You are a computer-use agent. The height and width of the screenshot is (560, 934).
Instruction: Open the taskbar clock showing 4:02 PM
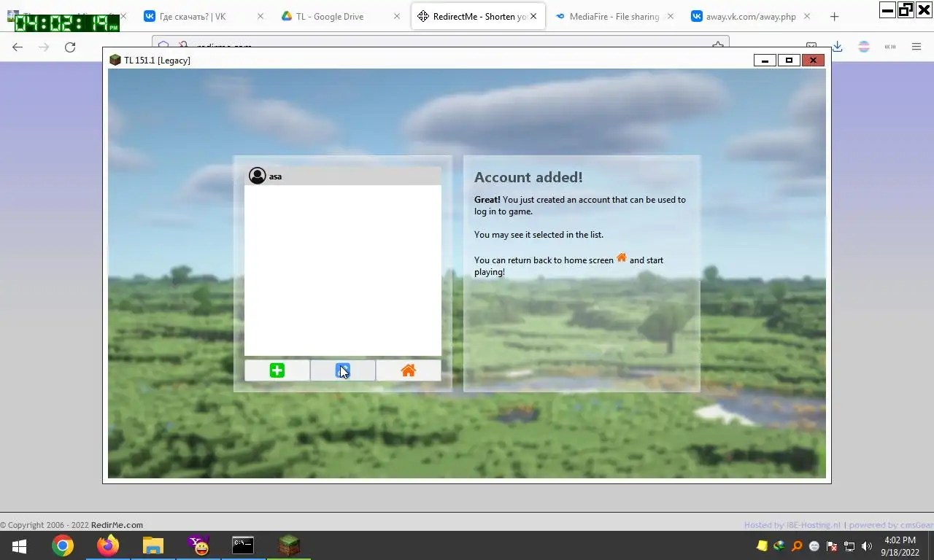900,545
